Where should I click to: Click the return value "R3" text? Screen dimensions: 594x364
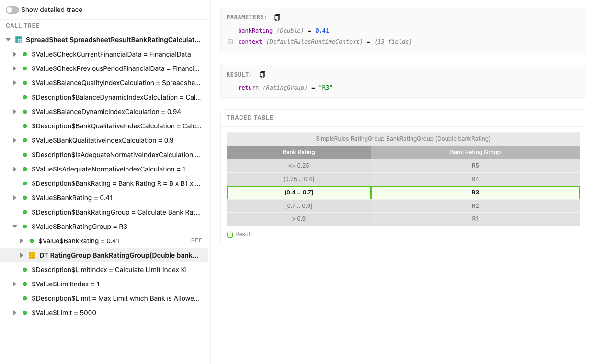point(325,88)
